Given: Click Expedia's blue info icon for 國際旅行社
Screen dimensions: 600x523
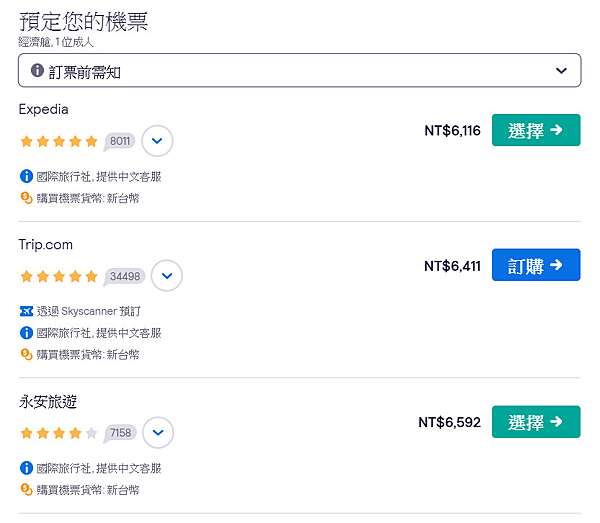Looking at the screenshot, I should coord(26,176).
